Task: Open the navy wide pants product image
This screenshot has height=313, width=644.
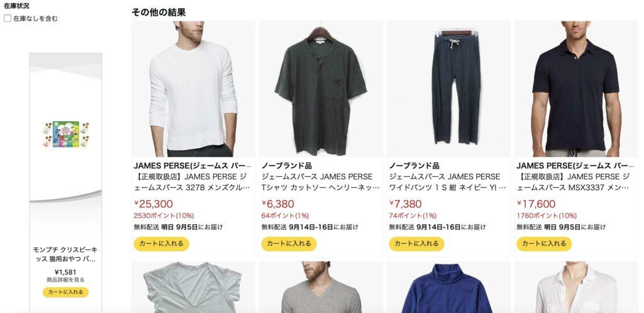Action: click(x=448, y=89)
